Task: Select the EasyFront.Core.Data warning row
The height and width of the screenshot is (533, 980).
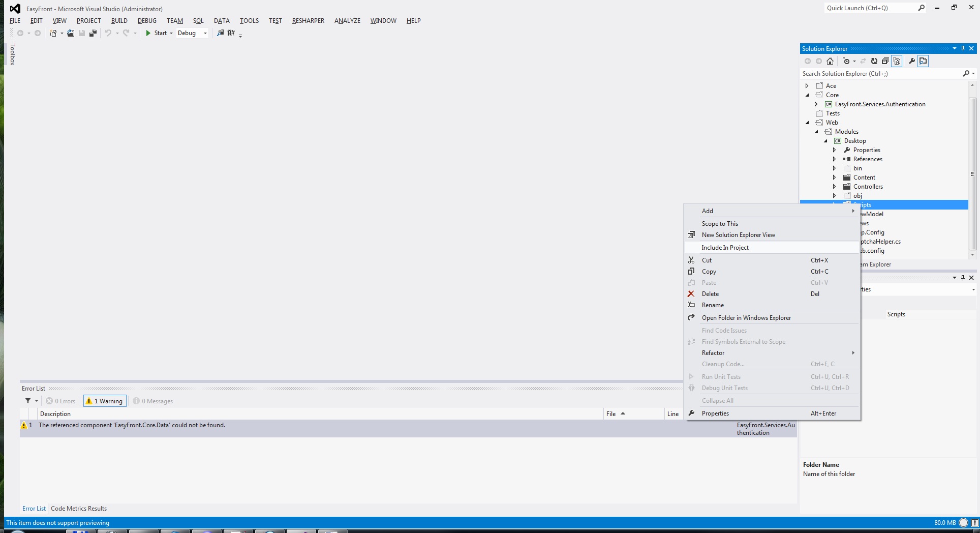Action: [408, 429]
